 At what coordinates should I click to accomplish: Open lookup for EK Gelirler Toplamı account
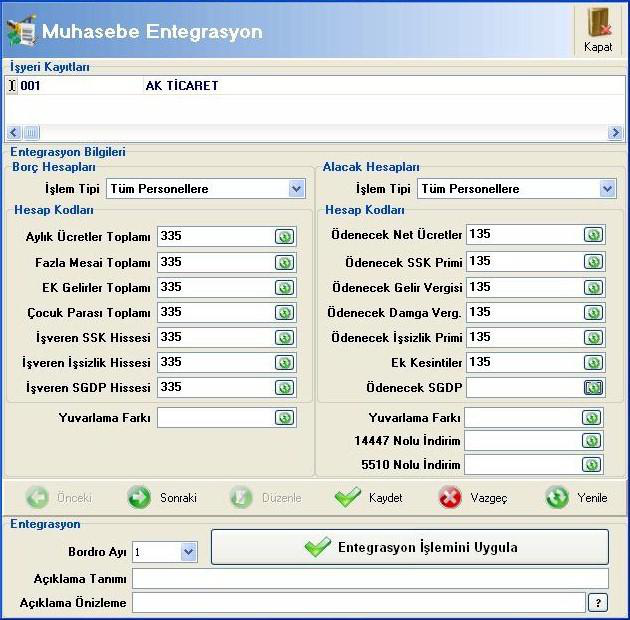(284, 288)
